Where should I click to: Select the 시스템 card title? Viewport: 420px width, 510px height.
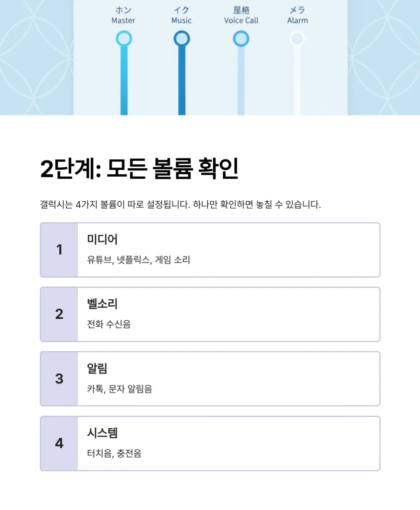tap(102, 433)
